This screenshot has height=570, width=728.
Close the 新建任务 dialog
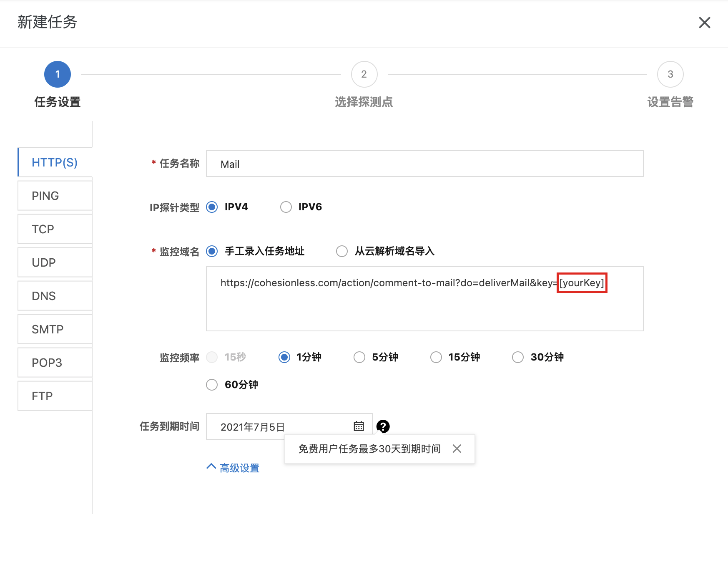[704, 23]
